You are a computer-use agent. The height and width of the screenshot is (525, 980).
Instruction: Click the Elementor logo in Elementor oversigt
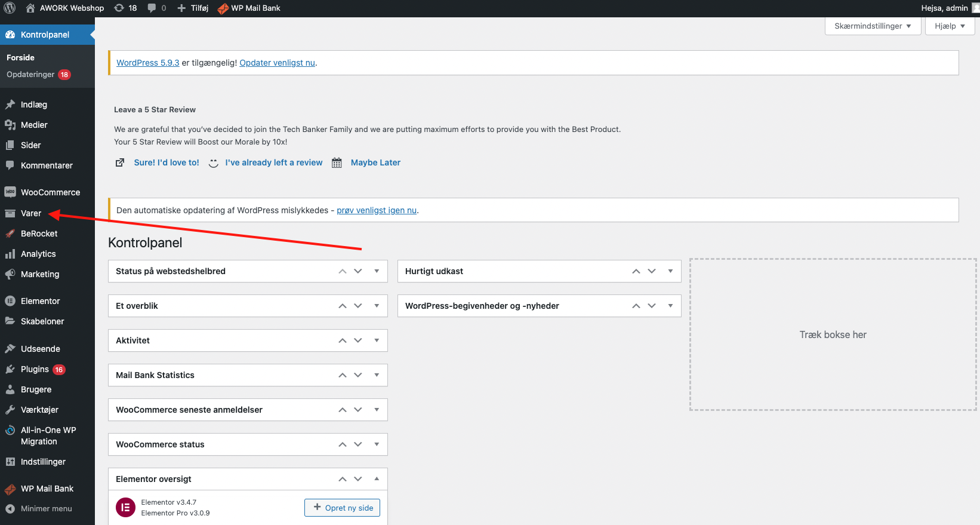(x=125, y=507)
